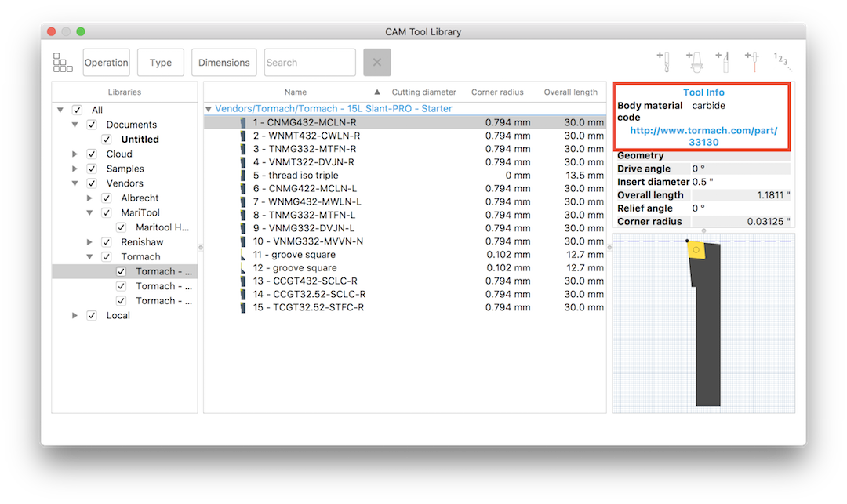This screenshot has height=504, width=847.
Task: Click tool icon beside 13 - CCGT432-SCLC-R
Action: pos(243,281)
